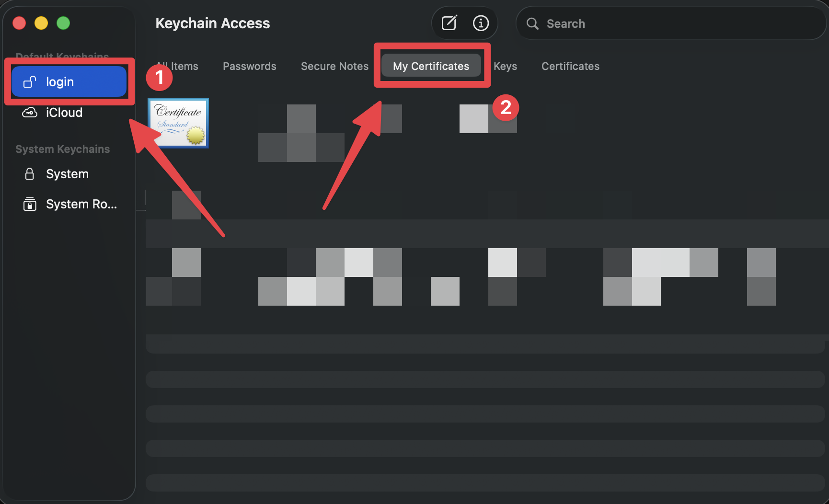Switch to the Keys tab
Viewport: 829px width, 504px height.
(505, 66)
